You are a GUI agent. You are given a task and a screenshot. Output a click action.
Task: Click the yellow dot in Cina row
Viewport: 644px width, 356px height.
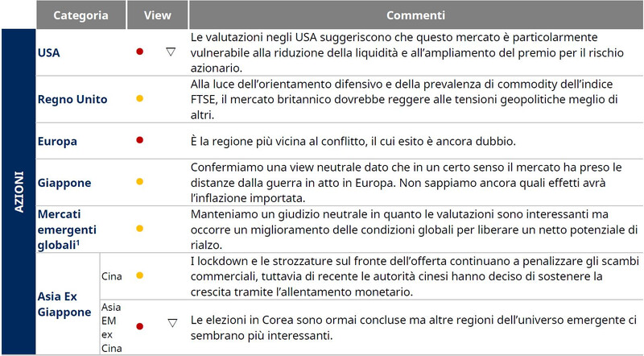[x=140, y=275]
